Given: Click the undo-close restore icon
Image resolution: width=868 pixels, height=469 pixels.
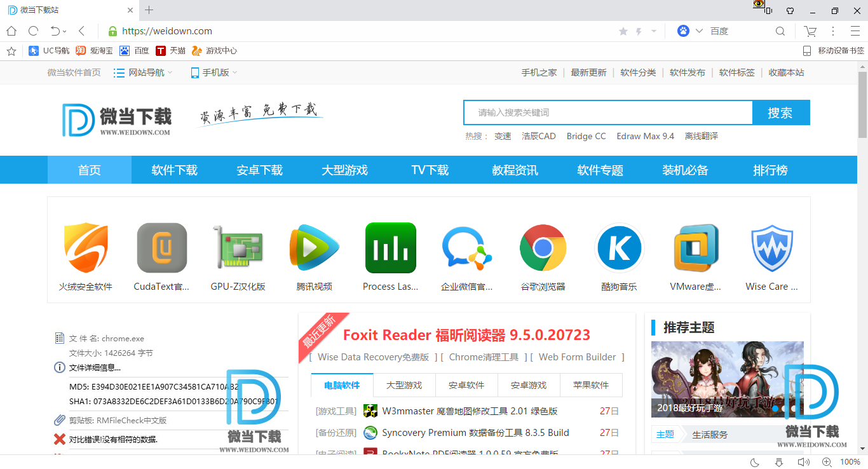Looking at the screenshot, I should click(55, 31).
